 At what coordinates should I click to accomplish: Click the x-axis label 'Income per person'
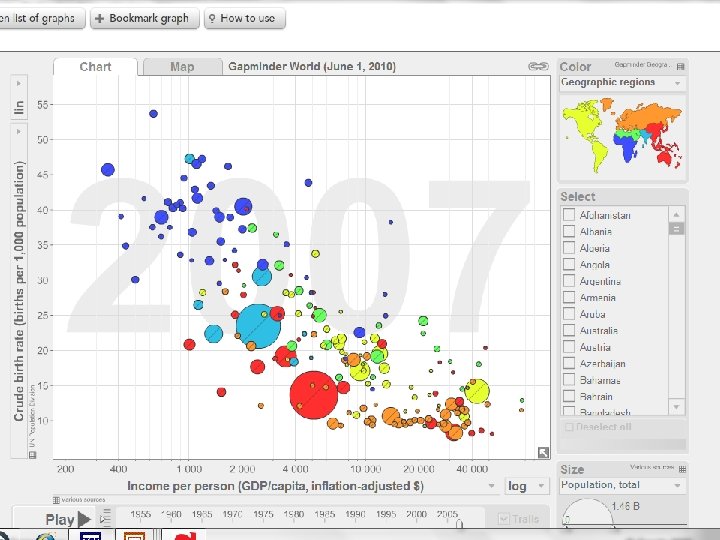click(180, 486)
